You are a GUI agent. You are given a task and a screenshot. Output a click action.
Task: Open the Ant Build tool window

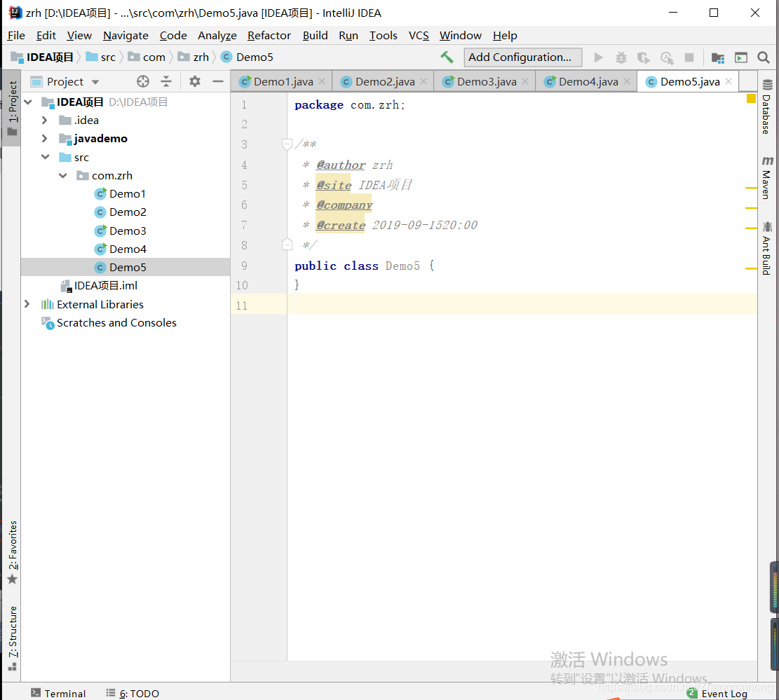(x=767, y=248)
